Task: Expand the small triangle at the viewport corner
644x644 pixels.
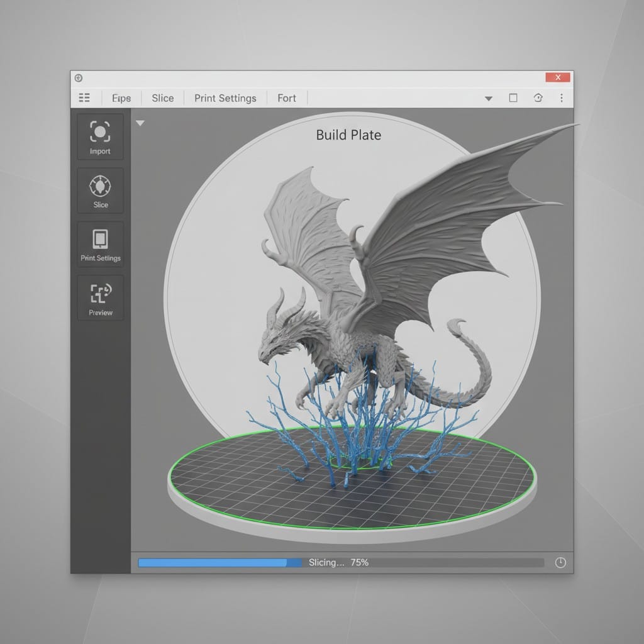Action: (x=140, y=123)
